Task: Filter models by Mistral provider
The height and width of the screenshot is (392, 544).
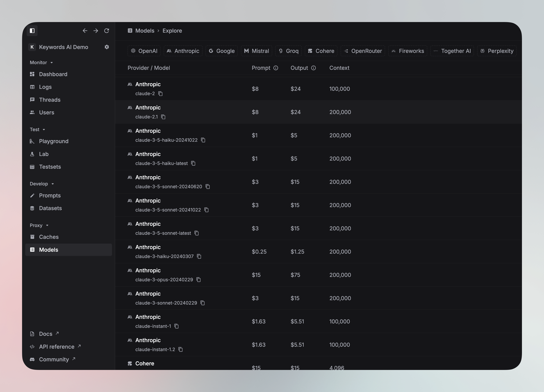Action: [x=256, y=51]
